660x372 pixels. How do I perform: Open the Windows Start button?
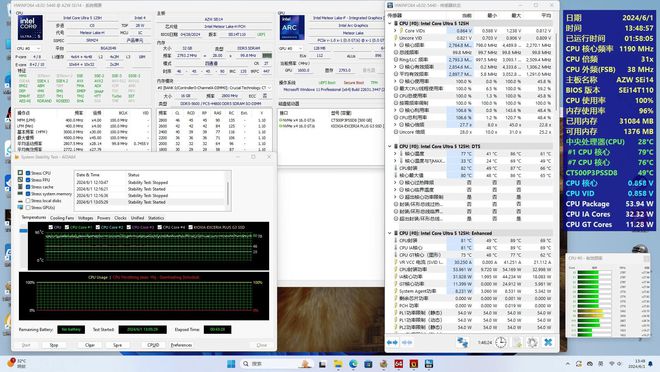pyautogui.click(x=231, y=364)
